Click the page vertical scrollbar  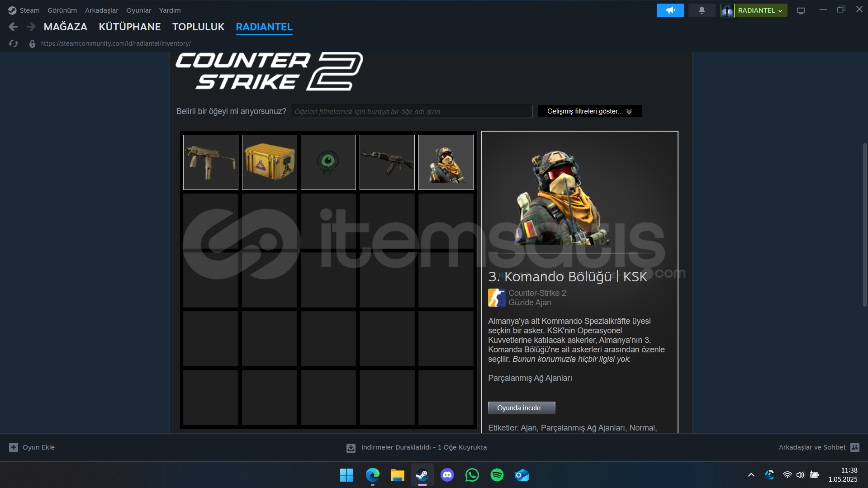coord(865,225)
